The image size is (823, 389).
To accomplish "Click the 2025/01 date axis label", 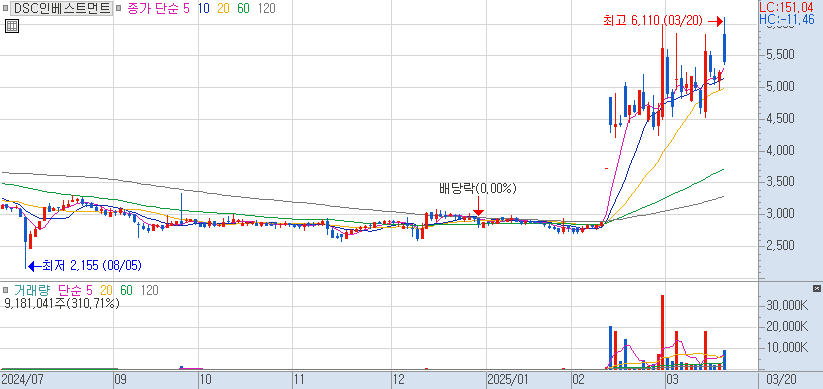I will (x=508, y=379).
